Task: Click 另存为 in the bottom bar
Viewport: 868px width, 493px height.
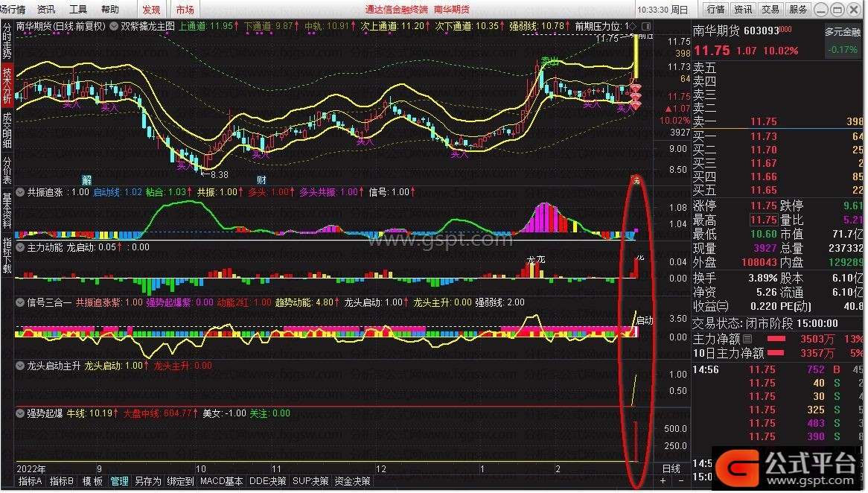Action: 148,481
